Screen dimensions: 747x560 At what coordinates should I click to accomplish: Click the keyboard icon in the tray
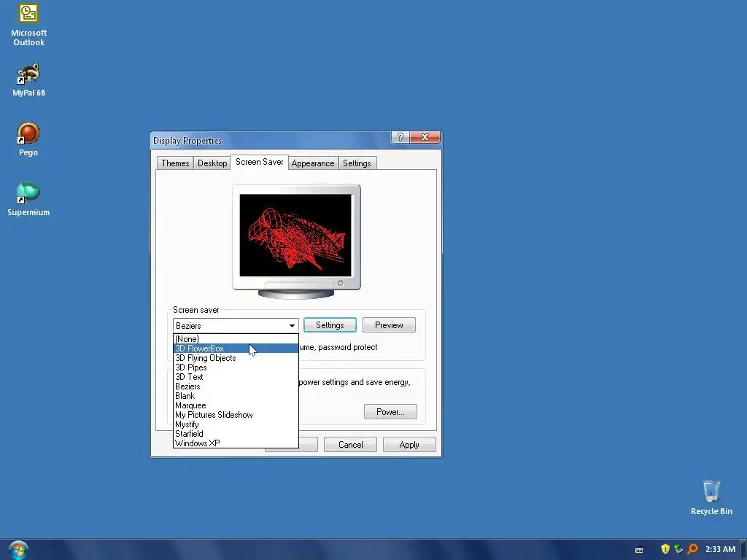639,550
